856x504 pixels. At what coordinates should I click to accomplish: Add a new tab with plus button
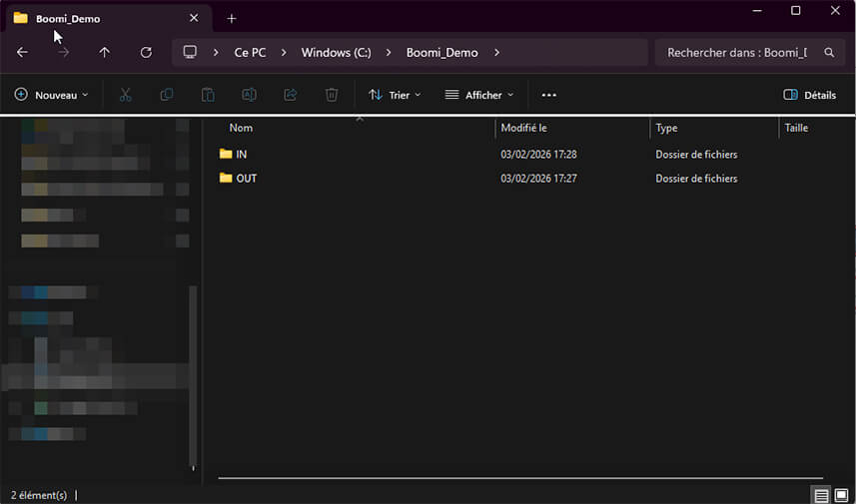click(x=232, y=18)
